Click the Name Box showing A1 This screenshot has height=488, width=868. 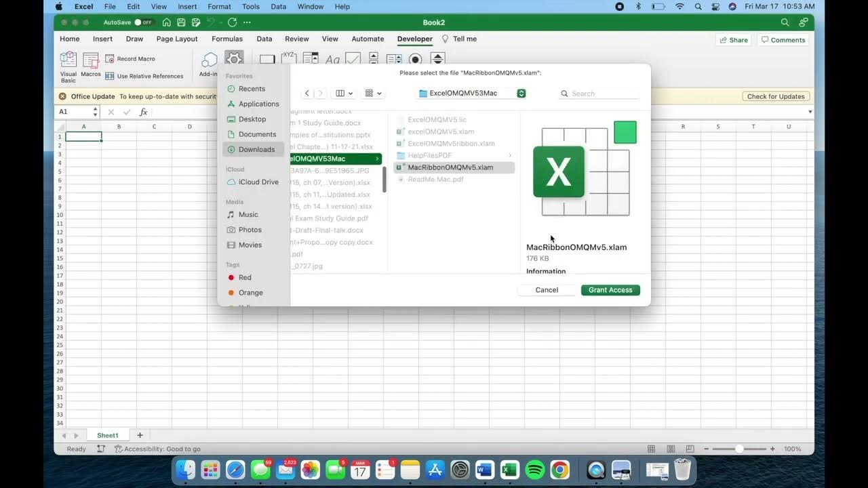pyautogui.click(x=73, y=112)
